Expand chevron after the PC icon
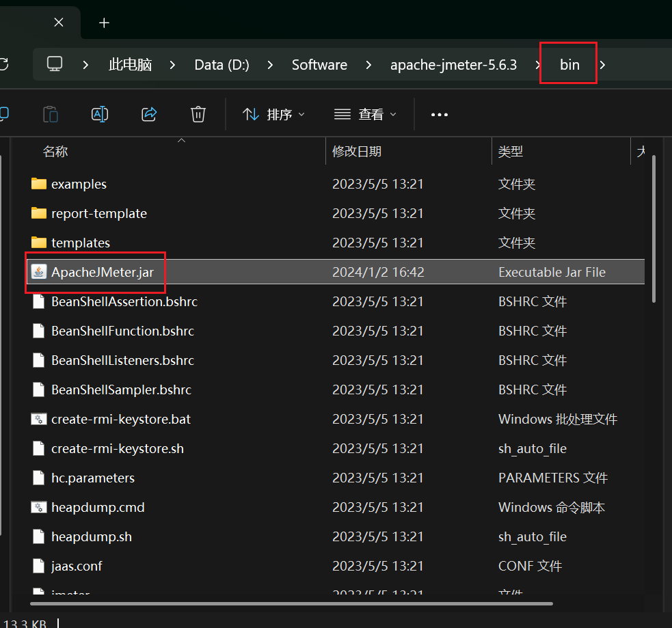Viewport: 672px width, 628px height. (x=85, y=65)
